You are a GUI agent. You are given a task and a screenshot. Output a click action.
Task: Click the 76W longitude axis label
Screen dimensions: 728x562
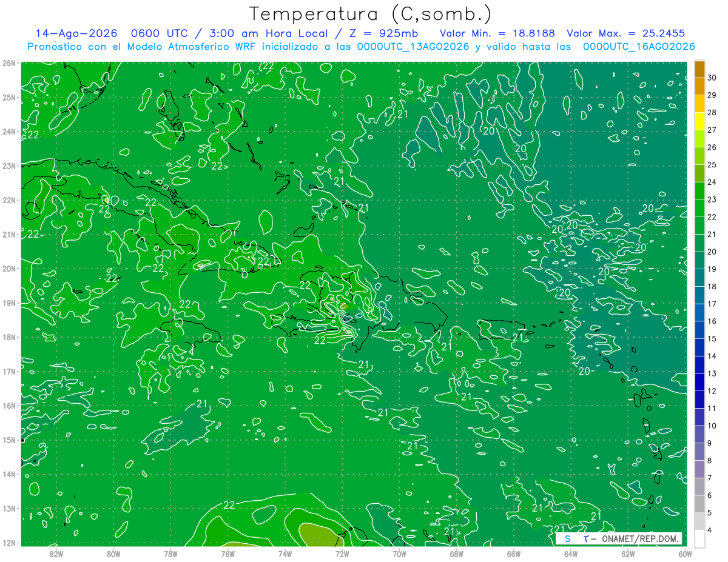coord(227,553)
